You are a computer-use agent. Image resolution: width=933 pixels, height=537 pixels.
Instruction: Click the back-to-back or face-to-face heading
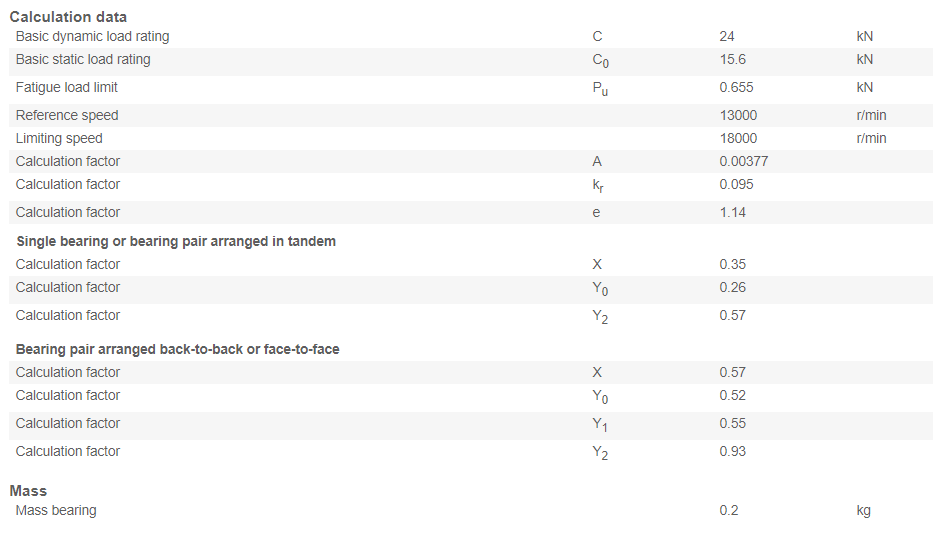(177, 349)
